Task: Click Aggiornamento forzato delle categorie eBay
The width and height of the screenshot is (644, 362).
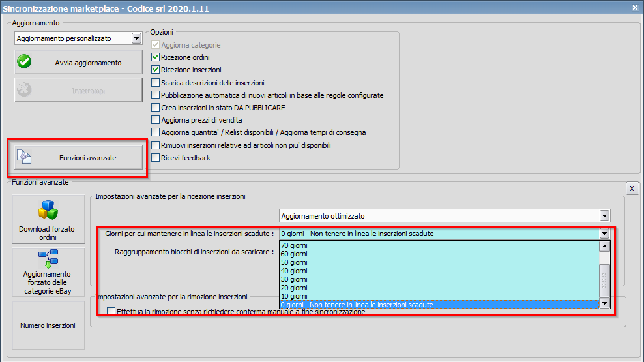Action: click(x=48, y=271)
